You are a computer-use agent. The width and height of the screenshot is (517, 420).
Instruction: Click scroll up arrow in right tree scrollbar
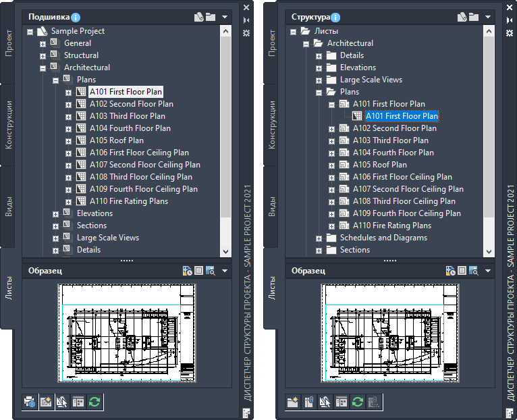point(489,31)
